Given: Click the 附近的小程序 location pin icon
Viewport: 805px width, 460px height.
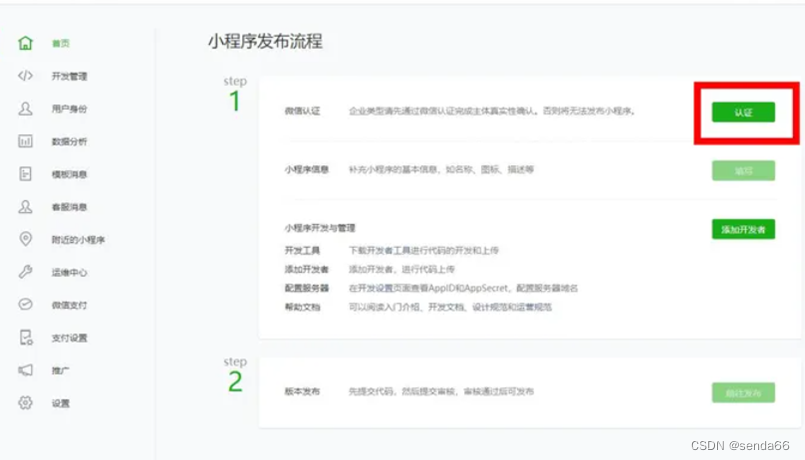Looking at the screenshot, I should point(26,239).
